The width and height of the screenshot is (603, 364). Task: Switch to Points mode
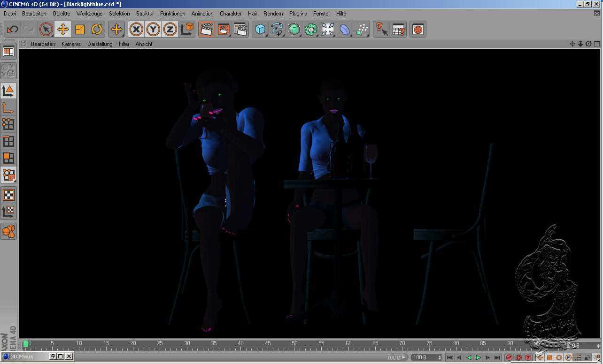point(8,124)
